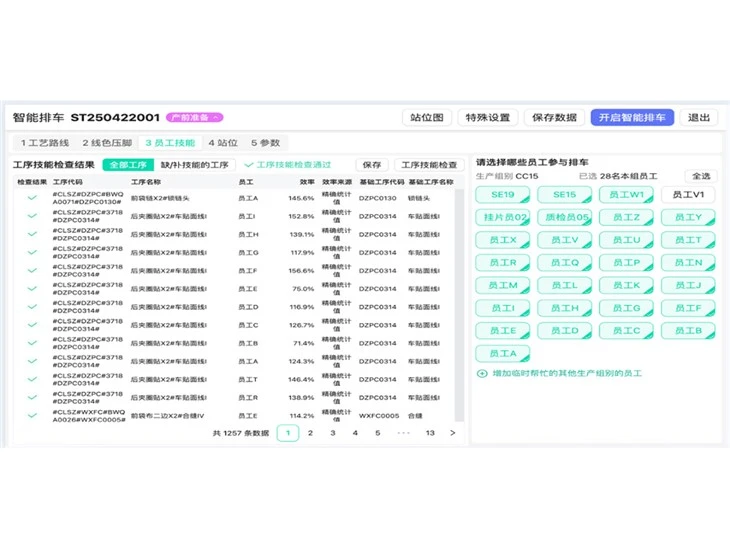Toggle employee 员工Z
Screen dimensions: 730x548
(626, 217)
